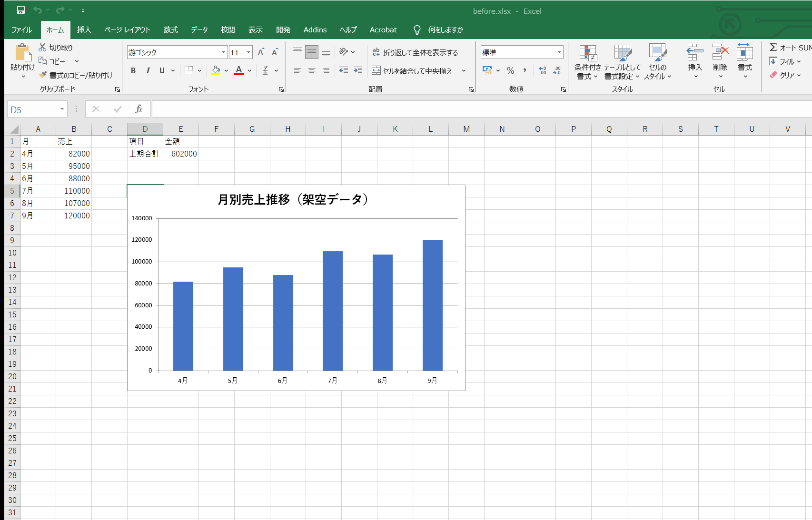Click the クリア button
The image size is (812, 520).
click(x=786, y=75)
